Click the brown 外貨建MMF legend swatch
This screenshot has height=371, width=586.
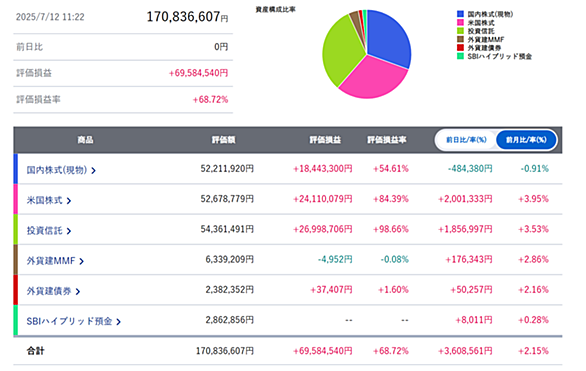pos(460,39)
